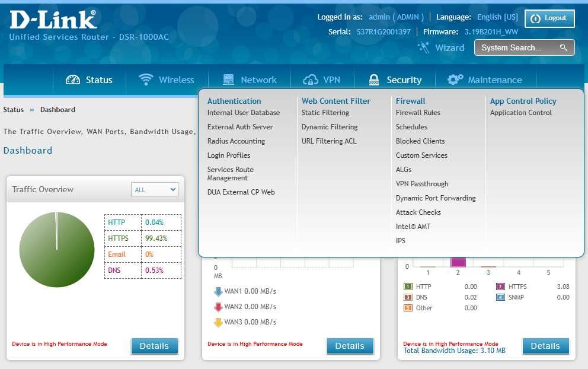Click the D-Link logo
The image size is (588, 369).
(53, 20)
